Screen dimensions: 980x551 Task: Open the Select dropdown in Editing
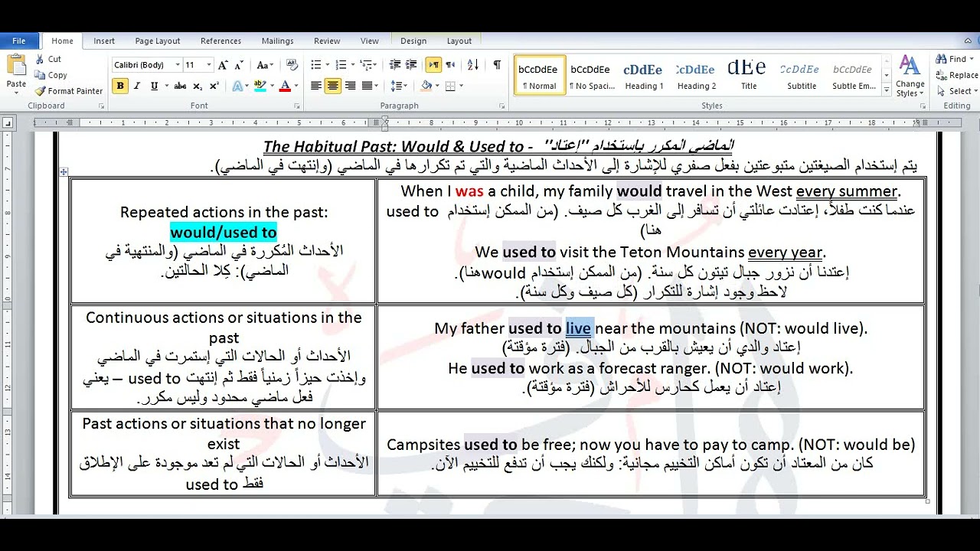click(957, 91)
